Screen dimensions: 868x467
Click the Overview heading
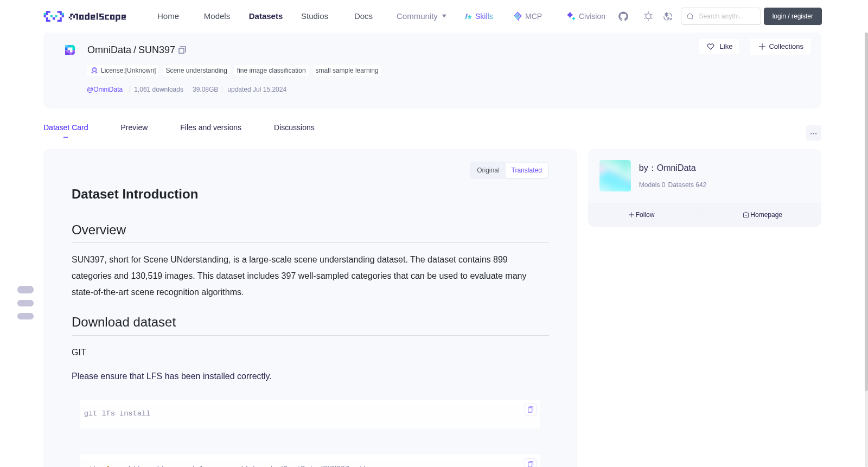click(99, 230)
